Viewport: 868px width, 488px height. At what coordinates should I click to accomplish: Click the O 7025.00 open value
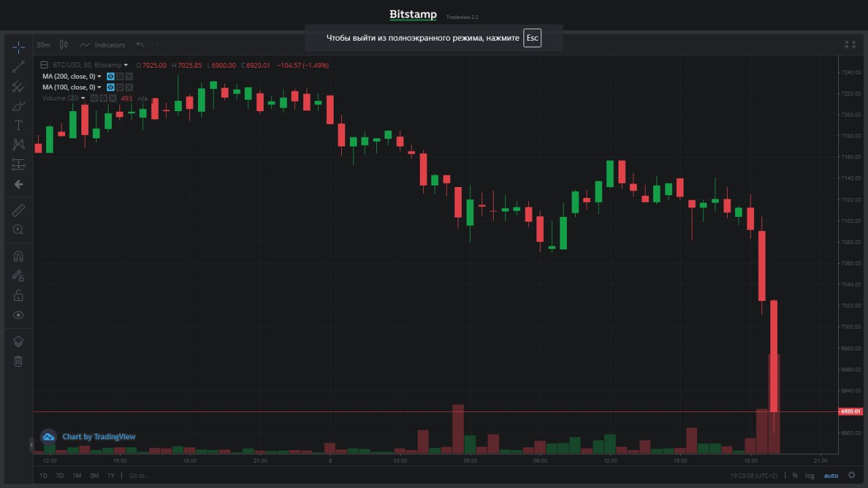click(152, 66)
